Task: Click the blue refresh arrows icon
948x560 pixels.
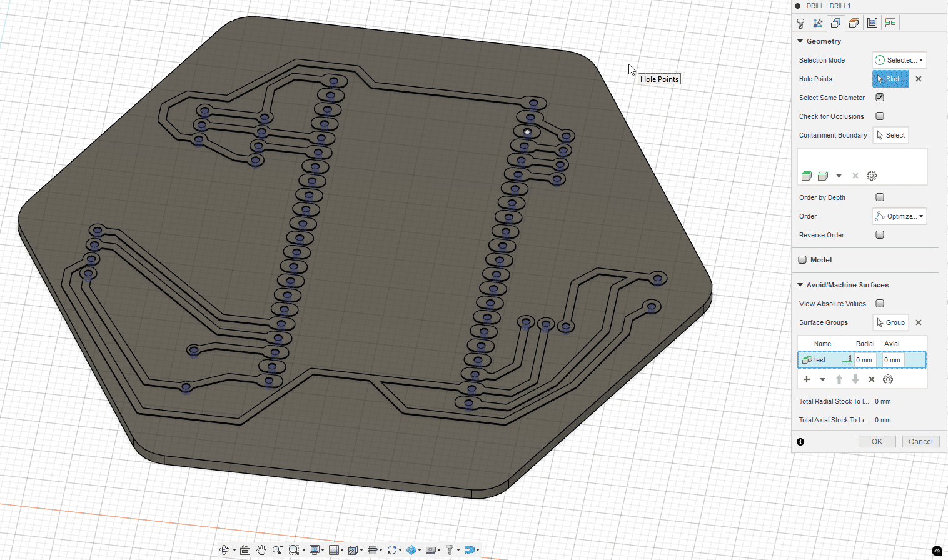Action: pyautogui.click(x=392, y=550)
